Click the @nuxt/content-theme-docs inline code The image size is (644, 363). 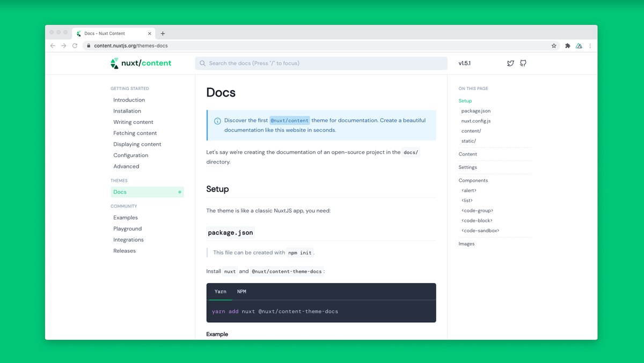point(287,271)
